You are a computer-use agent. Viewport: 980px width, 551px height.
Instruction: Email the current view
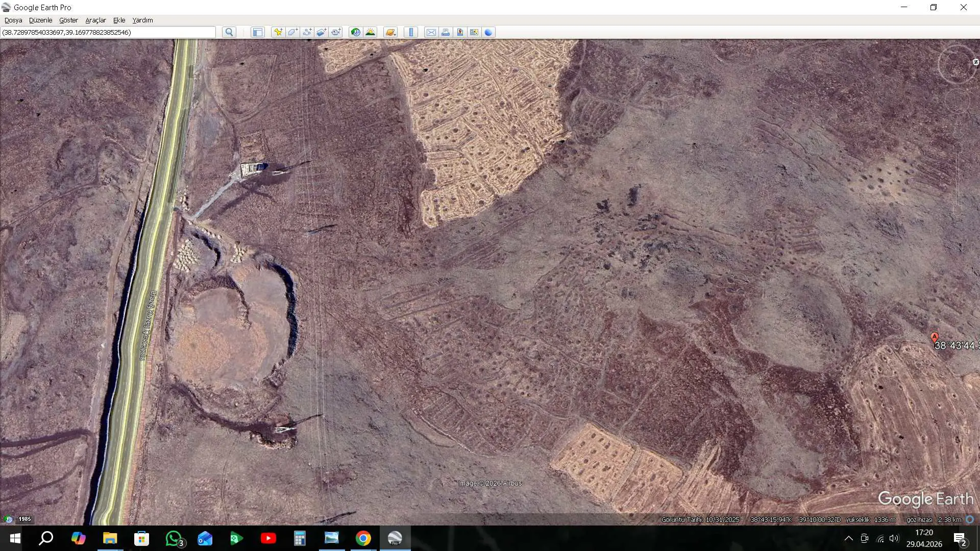coord(431,32)
